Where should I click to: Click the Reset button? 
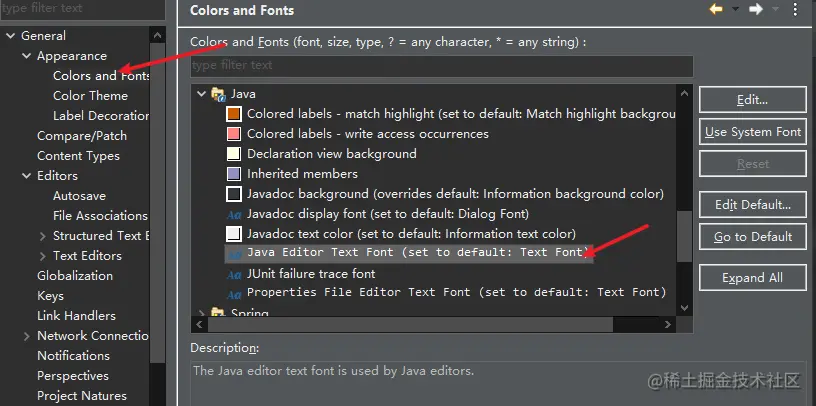click(x=753, y=164)
